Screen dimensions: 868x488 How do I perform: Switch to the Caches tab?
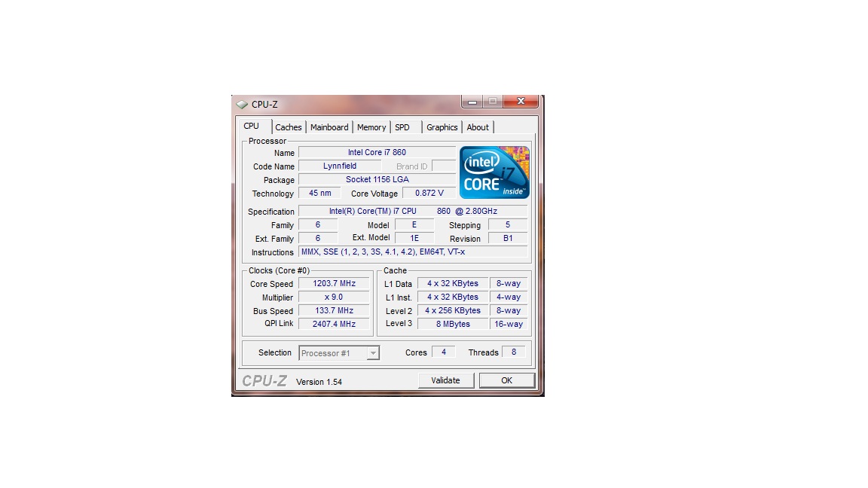pyautogui.click(x=289, y=127)
